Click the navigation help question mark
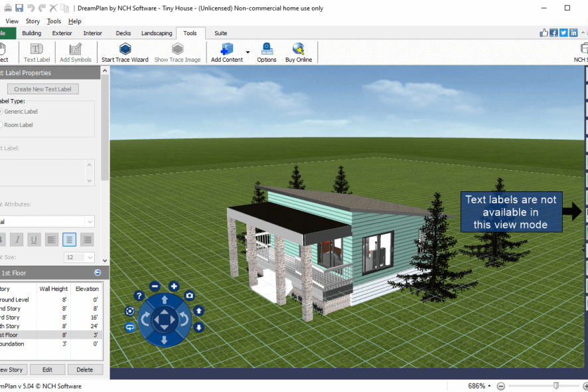 tap(139, 296)
